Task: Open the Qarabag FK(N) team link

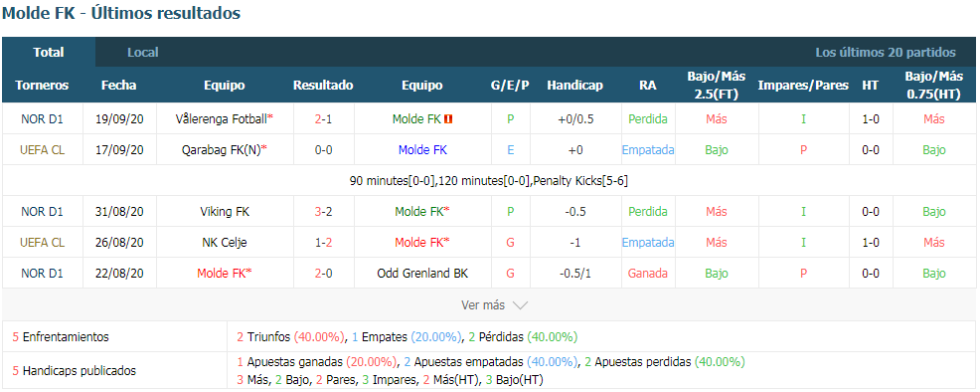Action: tap(222, 150)
